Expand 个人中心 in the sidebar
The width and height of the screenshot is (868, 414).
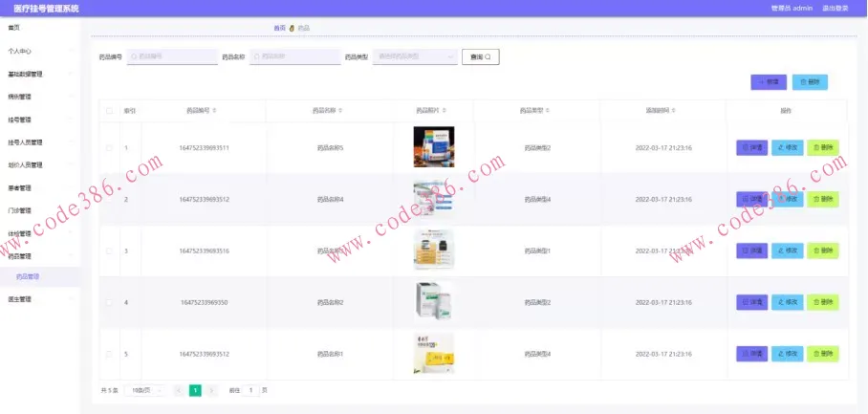40,51
